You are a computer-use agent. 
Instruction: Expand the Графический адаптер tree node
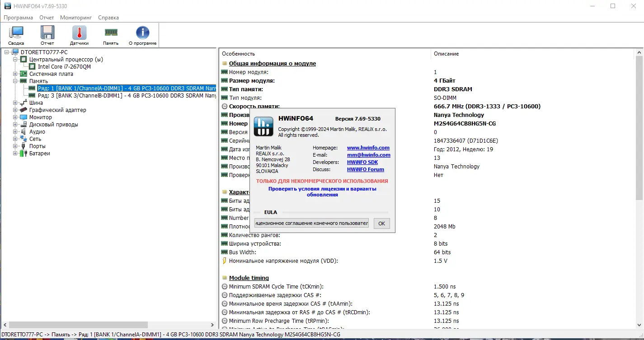(x=15, y=110)
